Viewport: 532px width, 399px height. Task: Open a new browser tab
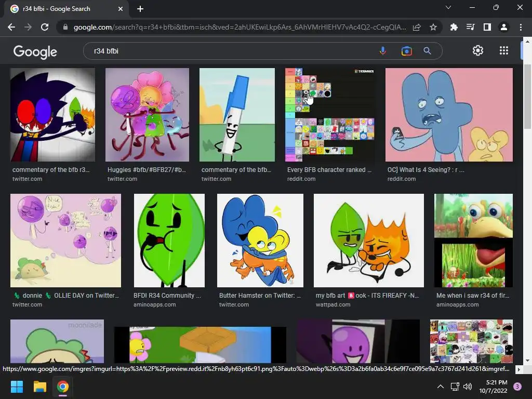click(x=140, y=9)
